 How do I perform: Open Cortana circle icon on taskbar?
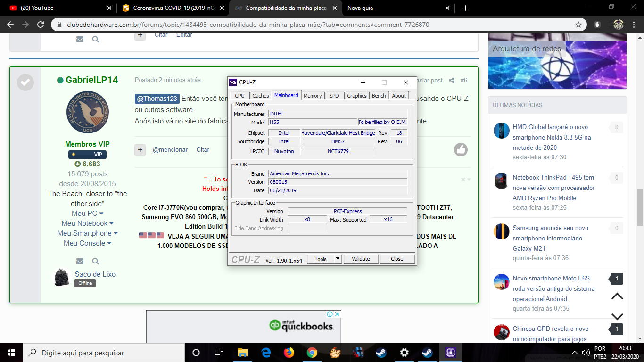[x=196, y=353]
